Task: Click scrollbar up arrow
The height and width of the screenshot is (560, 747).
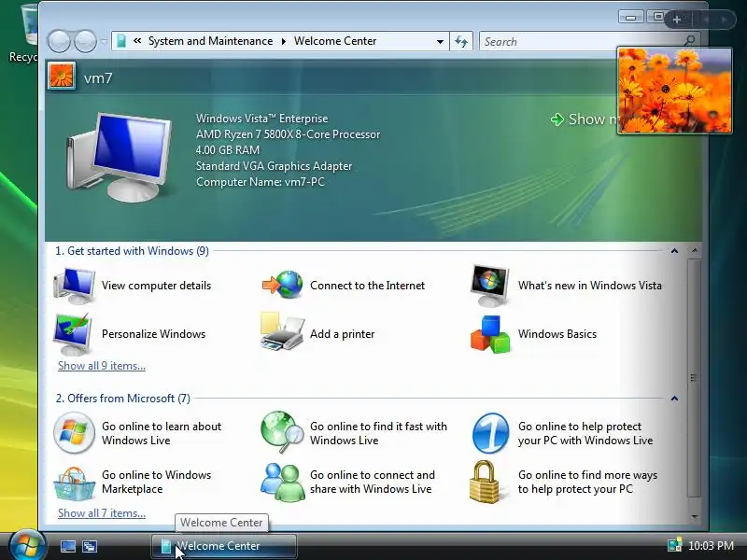Action: (694, 250)
